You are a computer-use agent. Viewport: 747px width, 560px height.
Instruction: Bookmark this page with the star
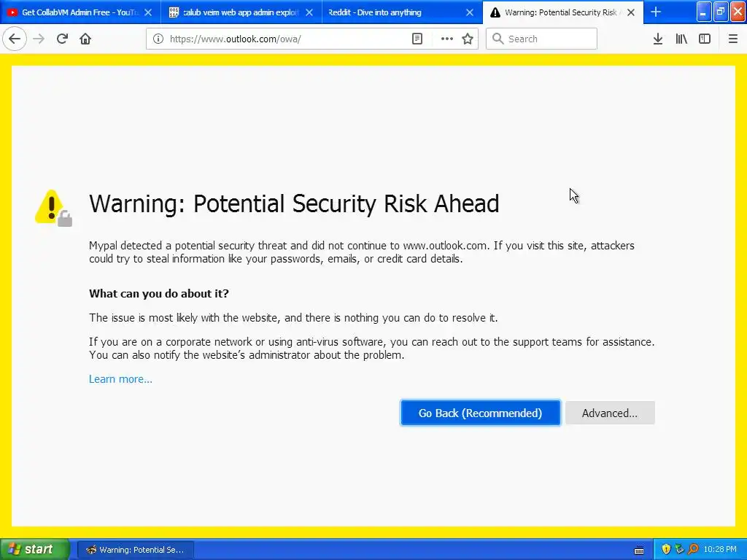[468, 39]
